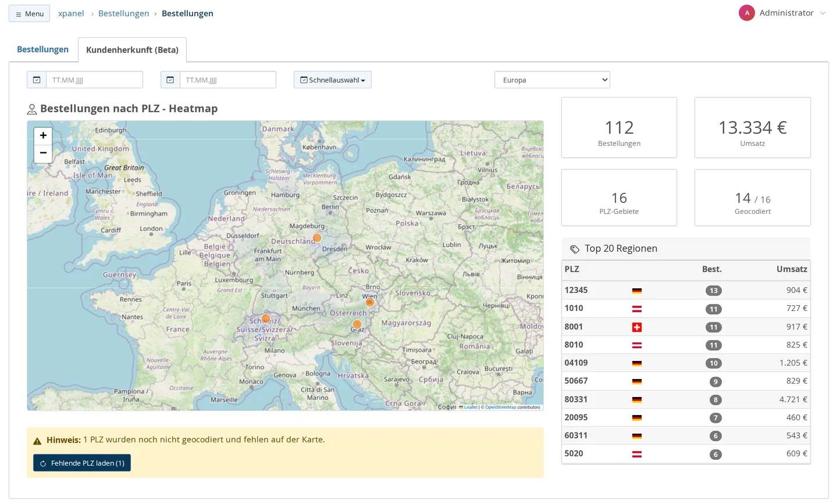Open the first Bestellungen breadcrumb link
833x504 pixels.
124,13
